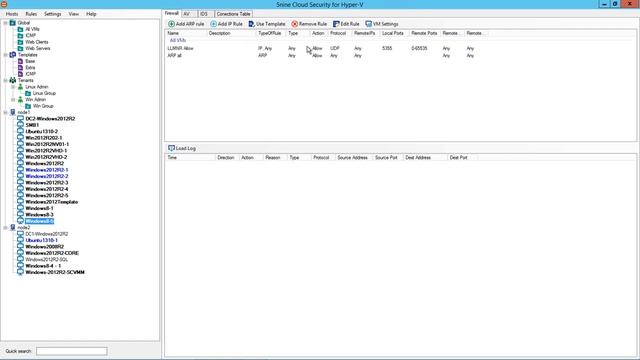Click the Linux Admin user icon
The width and height of the screenshot is (640, 360).
point(20,87)
